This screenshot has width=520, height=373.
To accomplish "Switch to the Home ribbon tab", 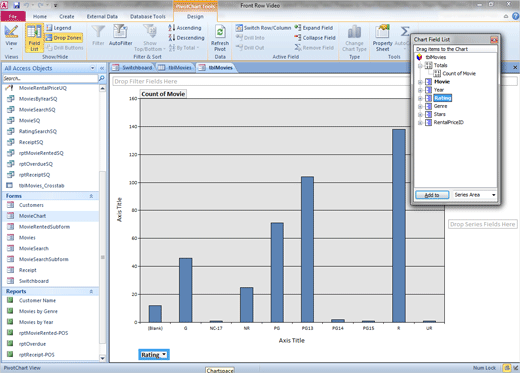I will click(40, 16).
